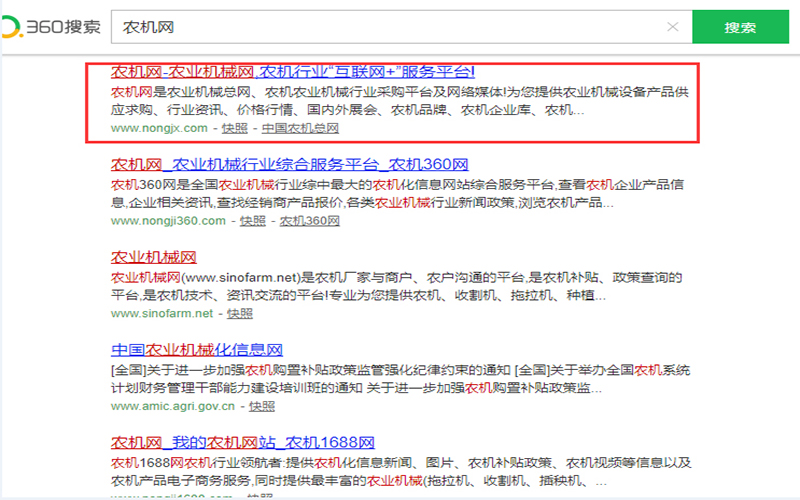This screenshot has width=800, height=500.
Task: Open 快照 for the sinofarm.net result
Action: (x=240, y=313)
